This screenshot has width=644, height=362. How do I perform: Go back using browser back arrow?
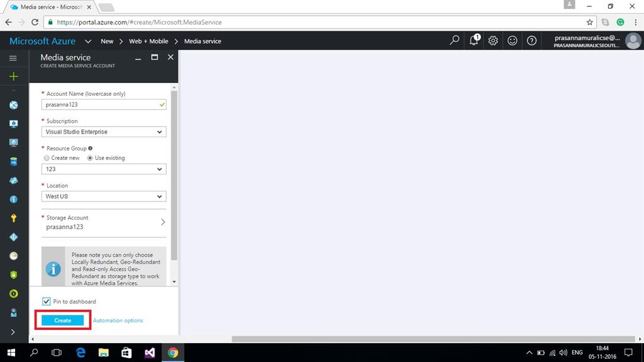pyautogui.click(x=9, y=22)
